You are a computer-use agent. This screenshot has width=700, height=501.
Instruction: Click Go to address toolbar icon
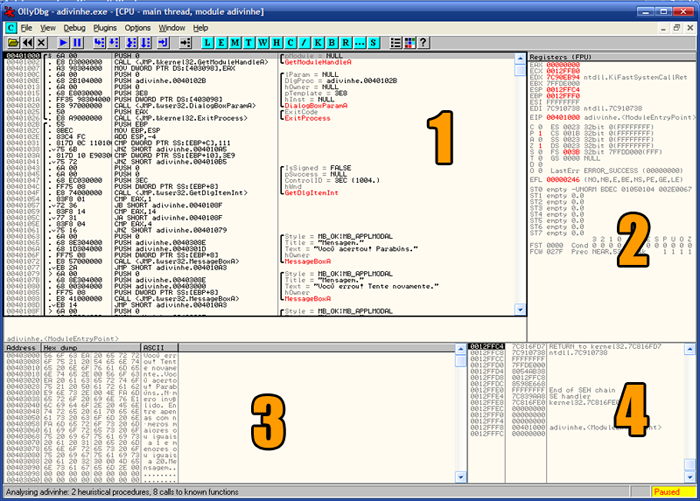[x=185, y=43]
